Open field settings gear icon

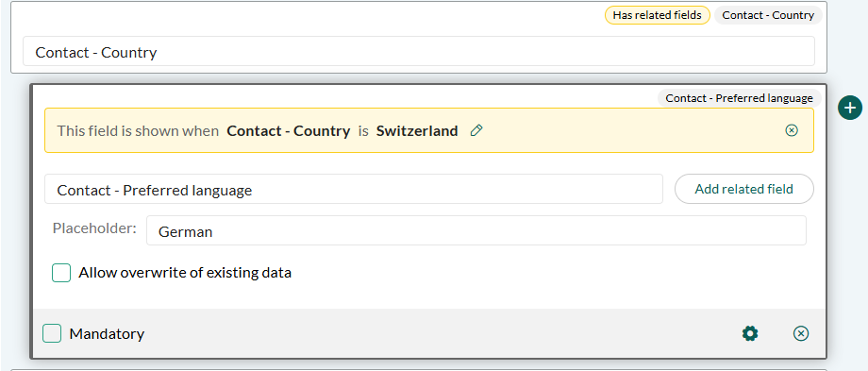750,333
